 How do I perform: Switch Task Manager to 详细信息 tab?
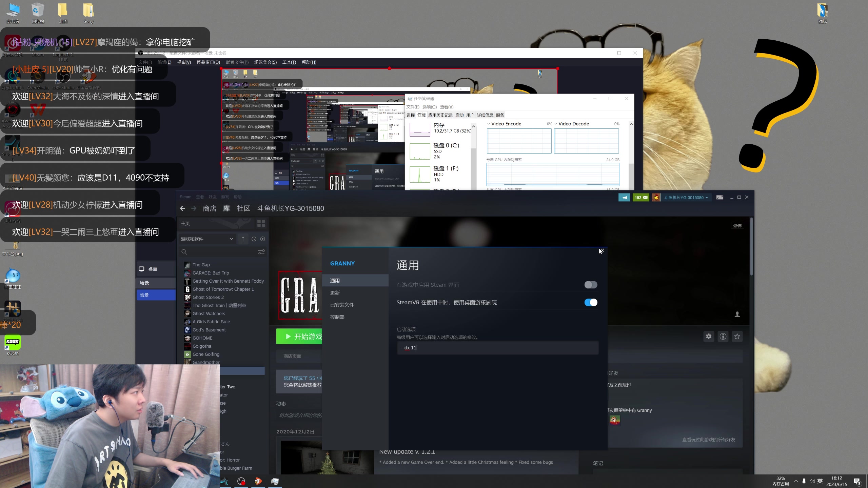point(485,115)
